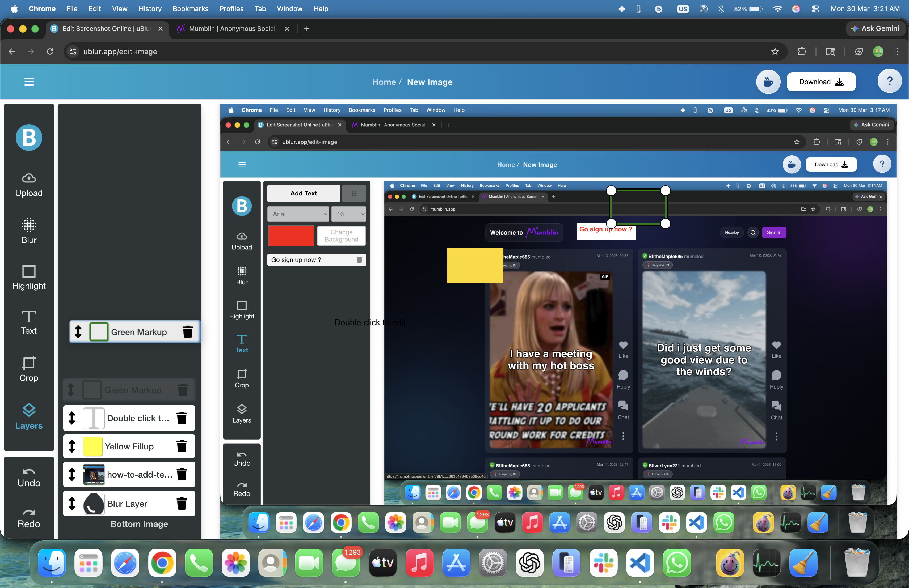The height and width of the screenshot is (588, 909).
Task: Open the help question mark in outermost header
Action: 890,81
